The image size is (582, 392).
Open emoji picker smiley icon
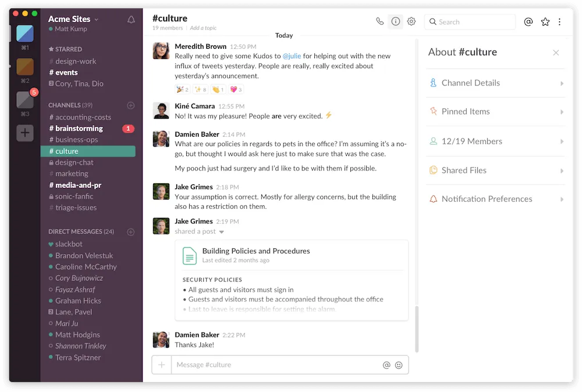[399, 365]
